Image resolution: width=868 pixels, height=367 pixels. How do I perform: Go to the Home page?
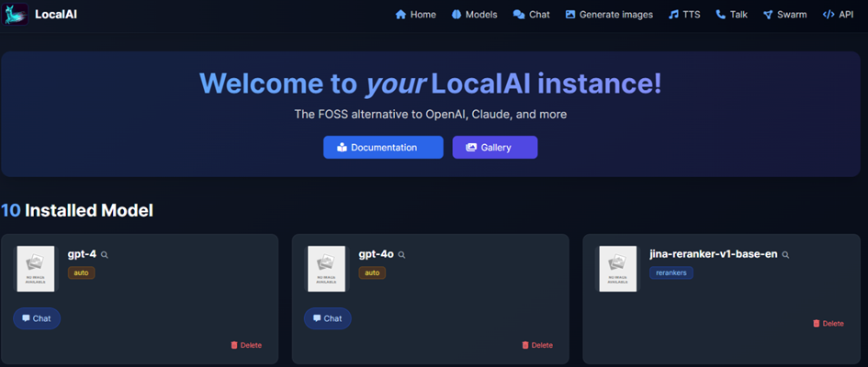(415, 15)
